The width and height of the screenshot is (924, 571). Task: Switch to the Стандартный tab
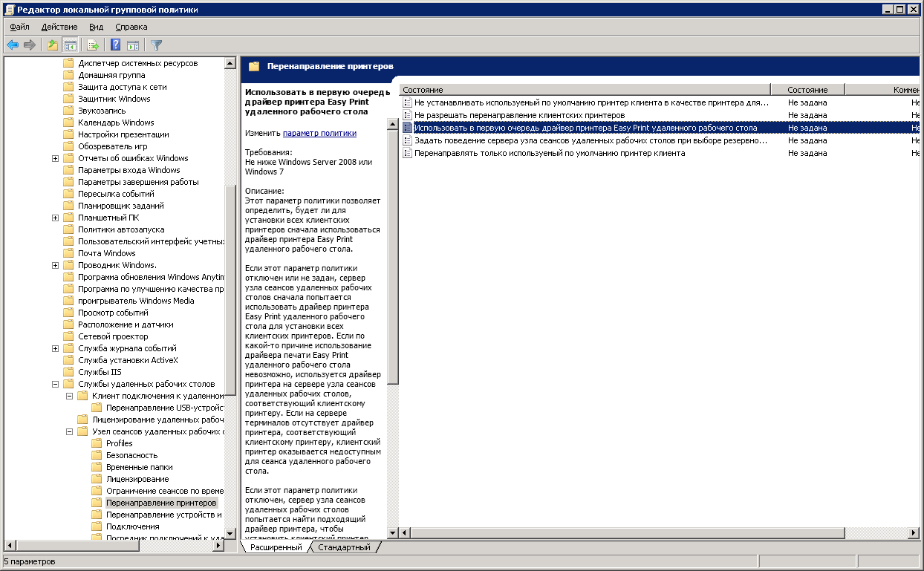pyautogui.click(x=344, y=547)
